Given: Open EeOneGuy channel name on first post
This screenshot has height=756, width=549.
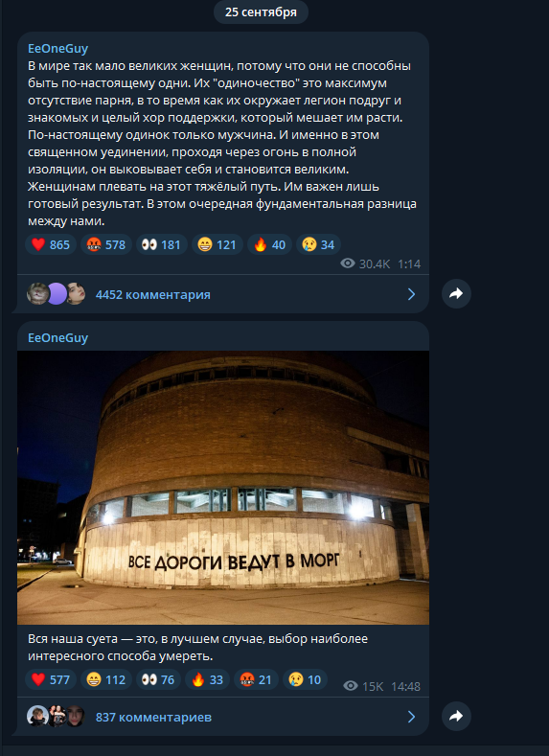Looking at the screenshot, I should [57, 49].
